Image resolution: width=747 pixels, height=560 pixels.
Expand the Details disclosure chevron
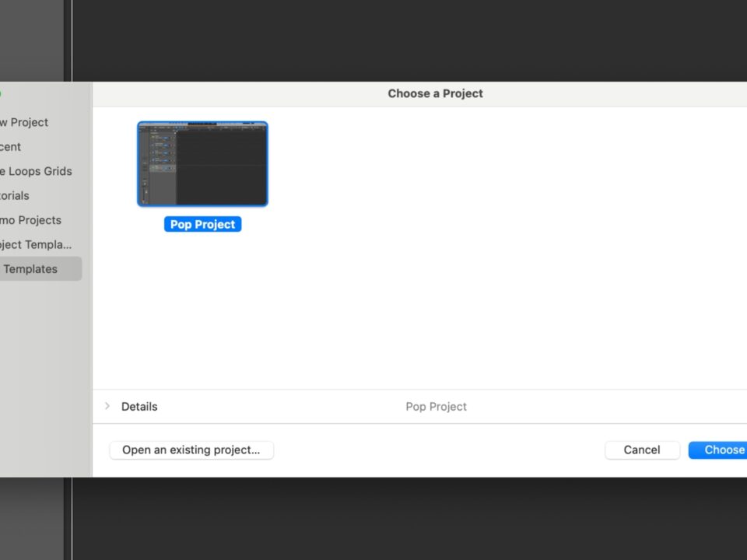pos(107,406)
